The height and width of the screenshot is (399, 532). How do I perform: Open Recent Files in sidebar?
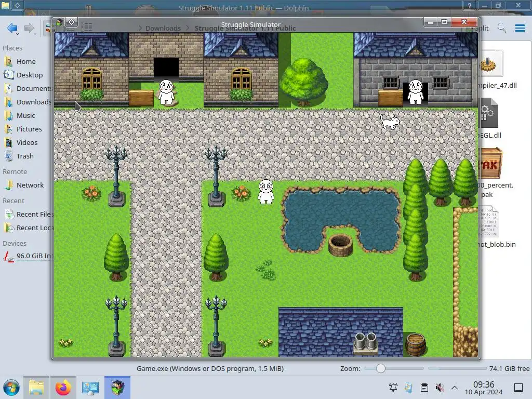tap(29, 215)
